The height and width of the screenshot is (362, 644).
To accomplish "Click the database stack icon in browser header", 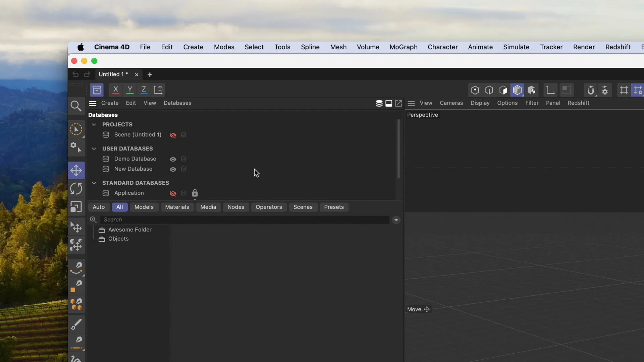I will (x=379, y=103).
